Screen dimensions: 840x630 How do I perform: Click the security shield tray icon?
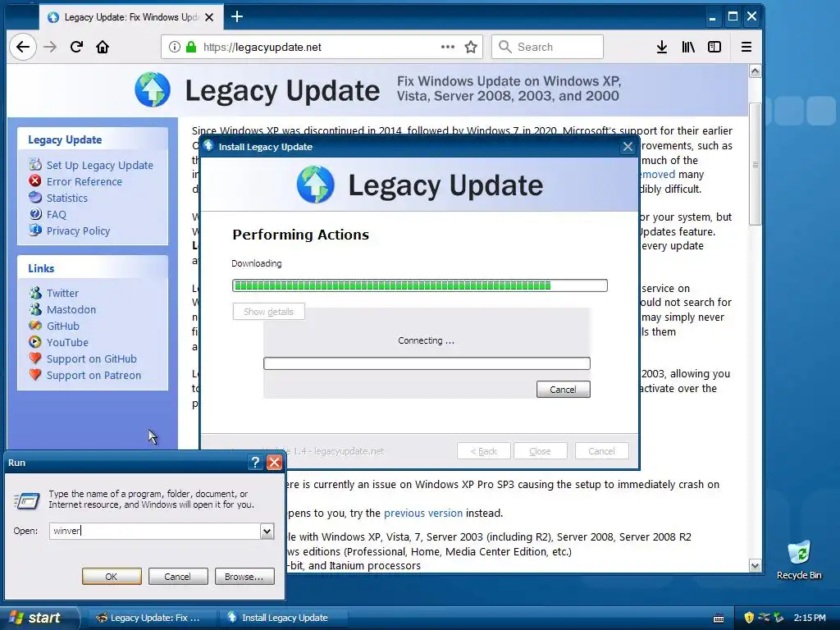coord(749,618)
